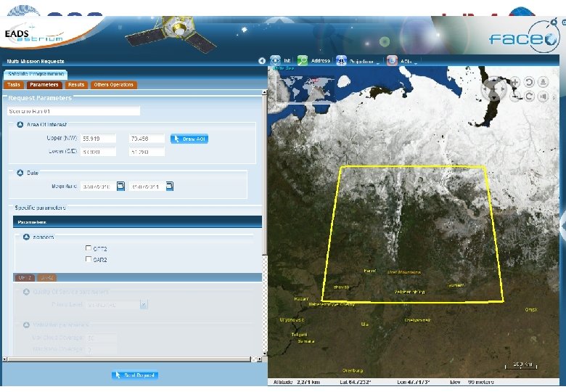Click the tilt-down icon beside the rotate button
The image size is (566, 392).
click(543, 97)
